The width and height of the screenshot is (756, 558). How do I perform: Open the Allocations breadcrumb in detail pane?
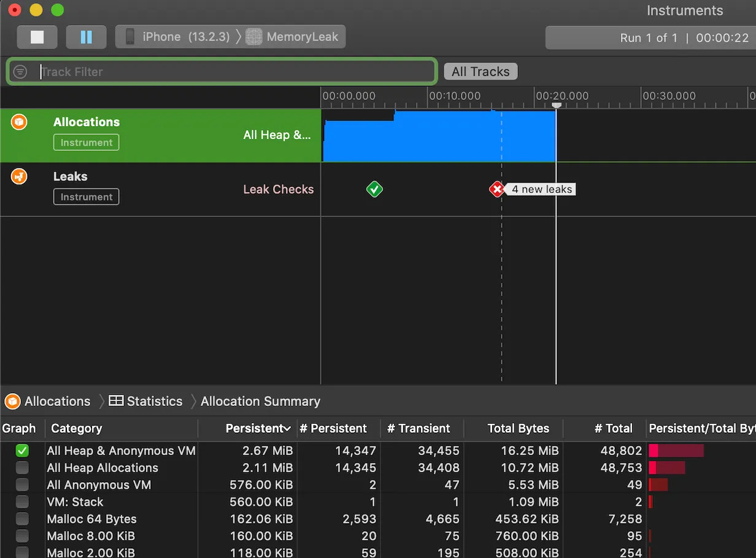57,401
